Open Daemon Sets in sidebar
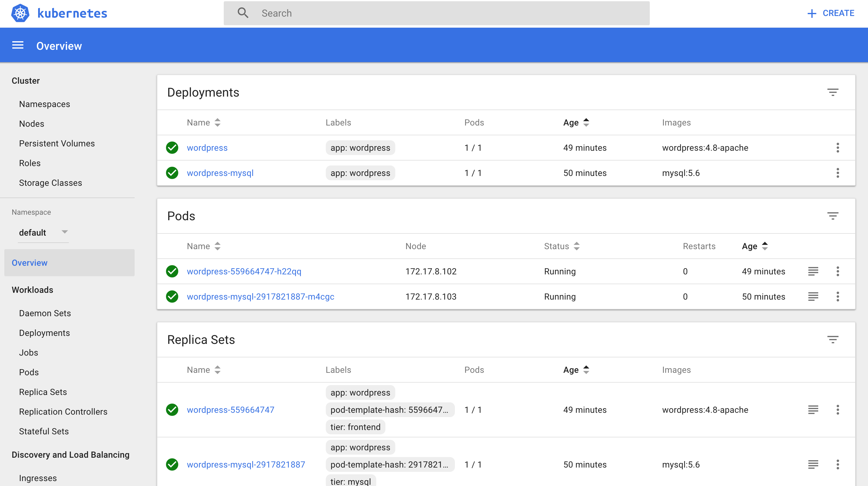 pos(45,313)
